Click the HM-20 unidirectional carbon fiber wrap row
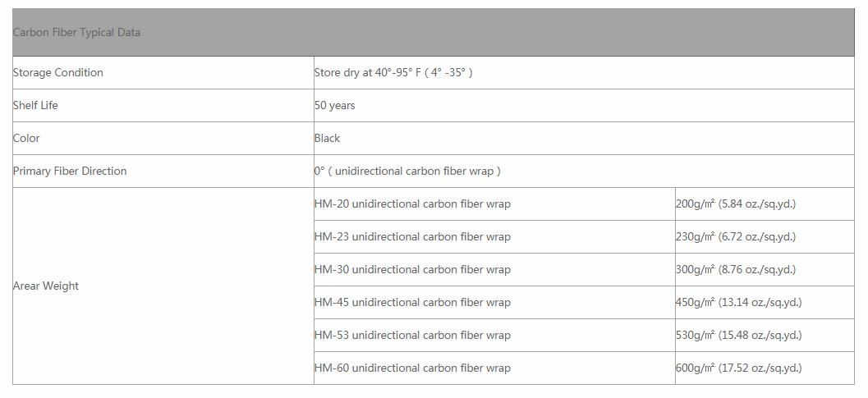Screen dimensions: 868x398 412,204
